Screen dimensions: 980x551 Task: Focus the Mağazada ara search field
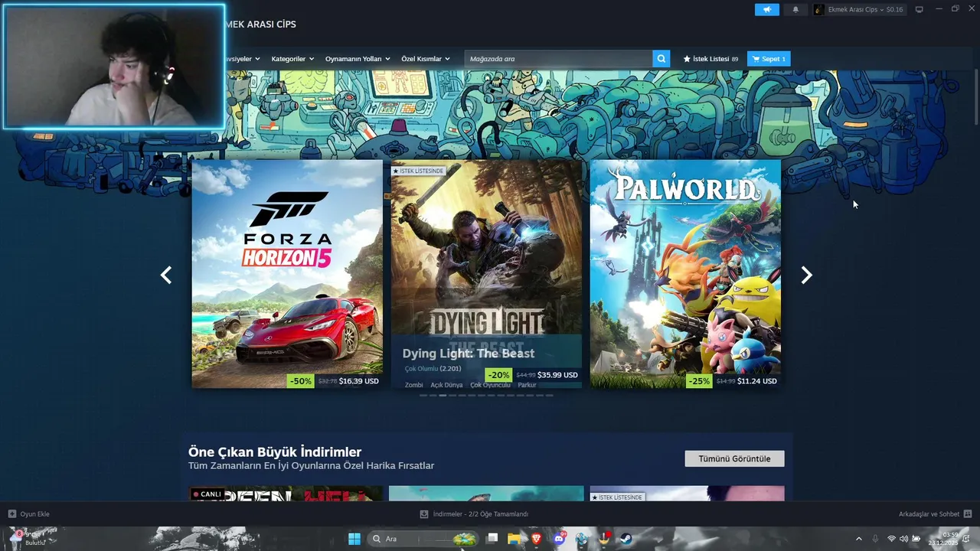(558, 59)
